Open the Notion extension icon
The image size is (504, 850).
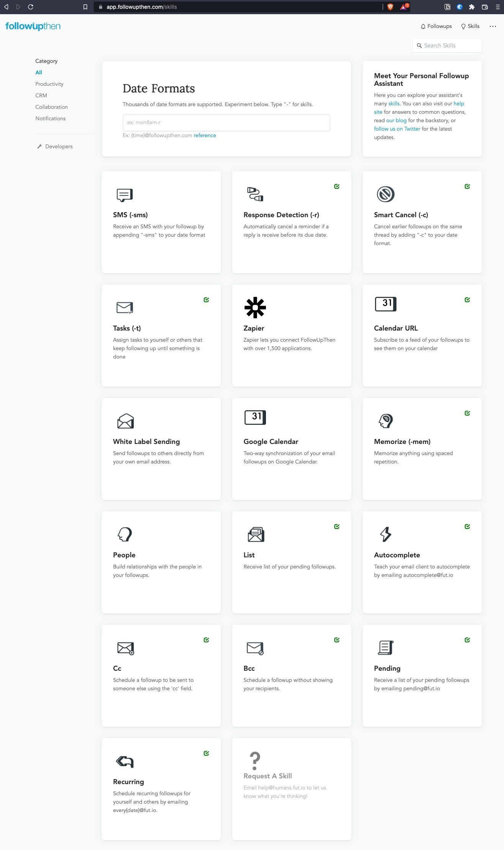(x=447, y=7)
